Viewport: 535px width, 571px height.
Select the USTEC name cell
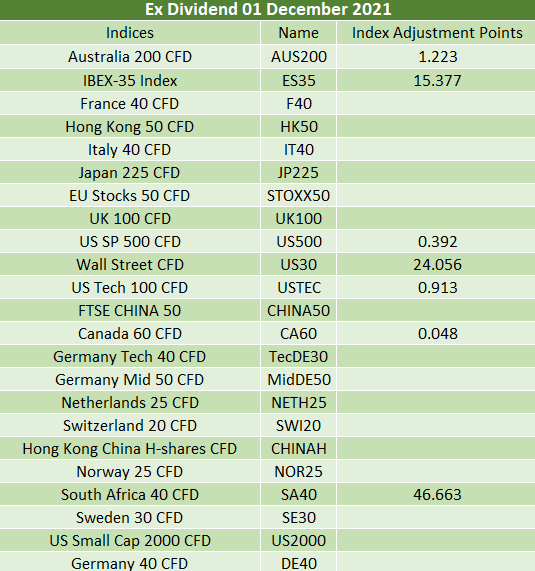pos(298,288)
